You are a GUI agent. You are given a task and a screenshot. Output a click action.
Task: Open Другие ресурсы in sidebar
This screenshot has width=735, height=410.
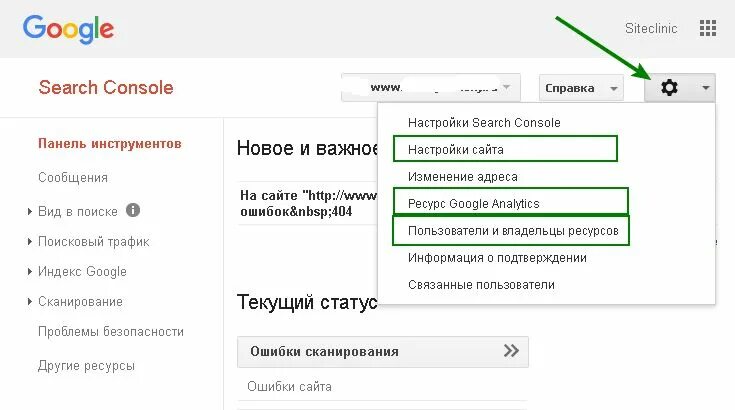[x=86, y=365]
